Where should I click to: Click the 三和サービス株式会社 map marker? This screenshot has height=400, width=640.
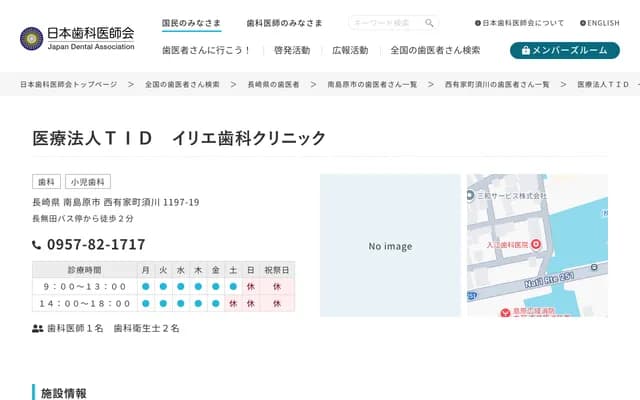480,197
